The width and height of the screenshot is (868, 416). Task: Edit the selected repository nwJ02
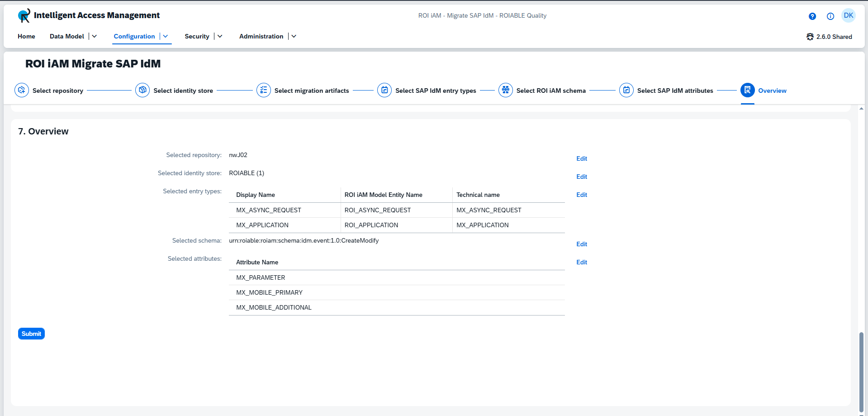click(x=582, y=158)
